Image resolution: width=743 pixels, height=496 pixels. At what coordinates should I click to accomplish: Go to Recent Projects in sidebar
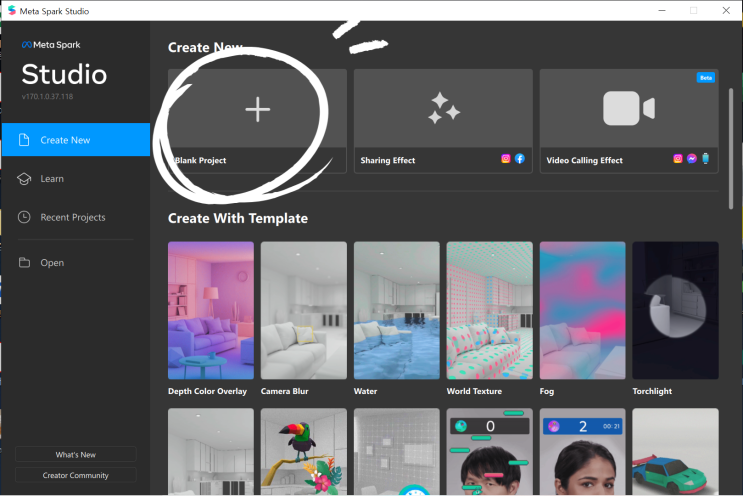tap(73, 217)
